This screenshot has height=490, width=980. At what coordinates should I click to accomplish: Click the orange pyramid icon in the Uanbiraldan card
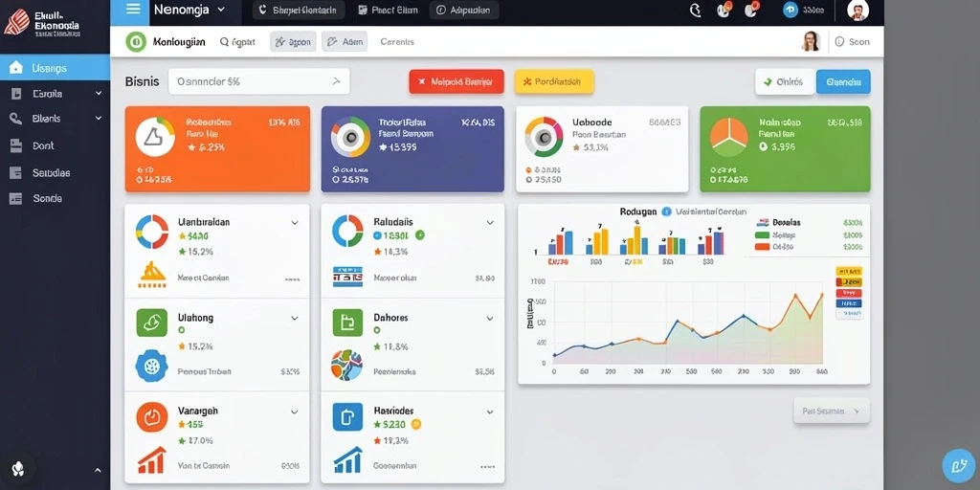(x=152, y=275)
